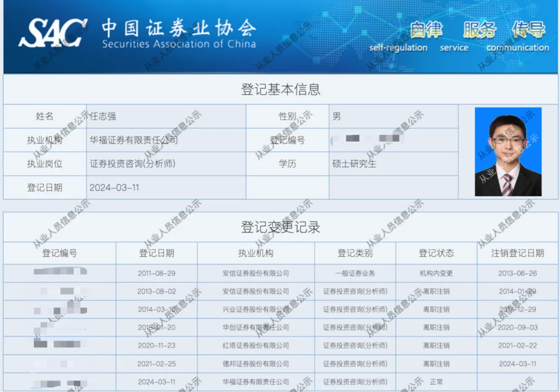Viewport: 560px width, 392px height.
Task: Select 离职注销 status in the 德邦证券 row
Action: [436, 364]
